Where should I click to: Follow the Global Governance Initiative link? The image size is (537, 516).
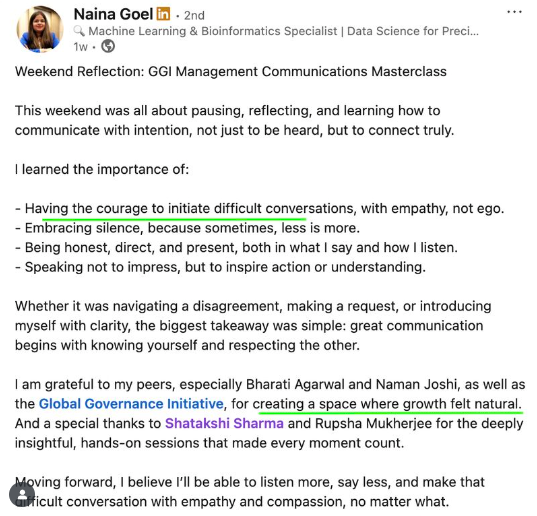131,404
